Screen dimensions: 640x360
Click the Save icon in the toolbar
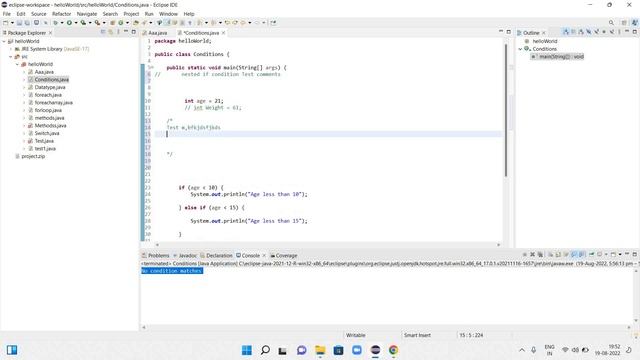[19, 23]
